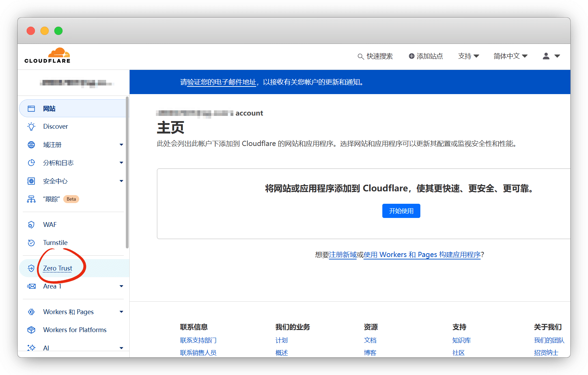588x375 pixels.
Task: Click the Workers for Platforms cube icon
Action: [31, 330]
